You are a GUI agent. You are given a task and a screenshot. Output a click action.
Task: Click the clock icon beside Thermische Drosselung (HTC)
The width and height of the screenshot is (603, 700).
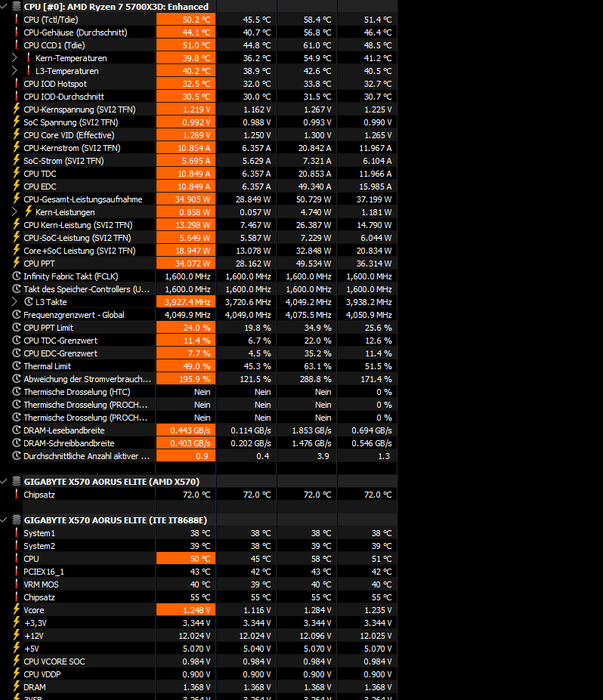pyautogui.click(x=17, y=391)
